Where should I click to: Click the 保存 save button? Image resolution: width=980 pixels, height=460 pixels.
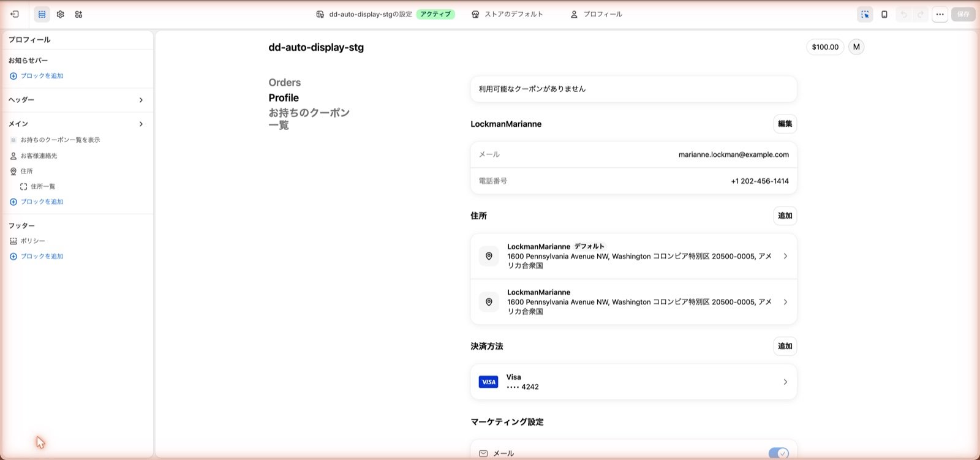pyautogui.click(x=963, y=14)
